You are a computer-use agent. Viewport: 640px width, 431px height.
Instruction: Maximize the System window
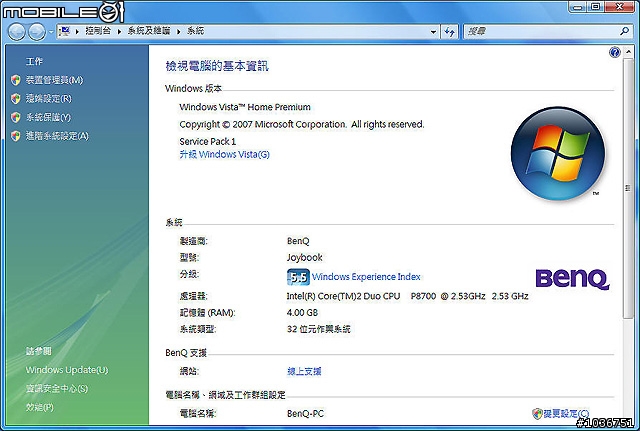(596, 7)
